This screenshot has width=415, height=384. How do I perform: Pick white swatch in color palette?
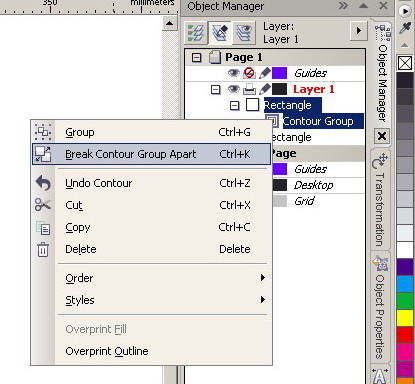click(405, 250)
